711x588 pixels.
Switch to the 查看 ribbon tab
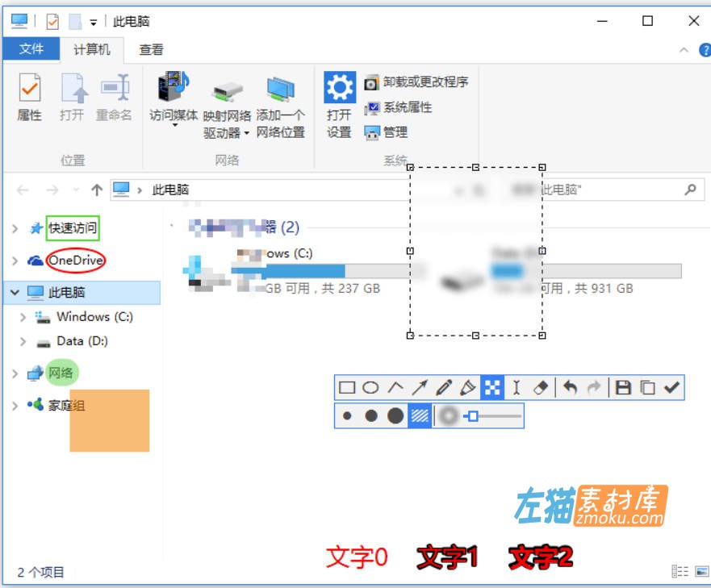[x=152, y=49]
